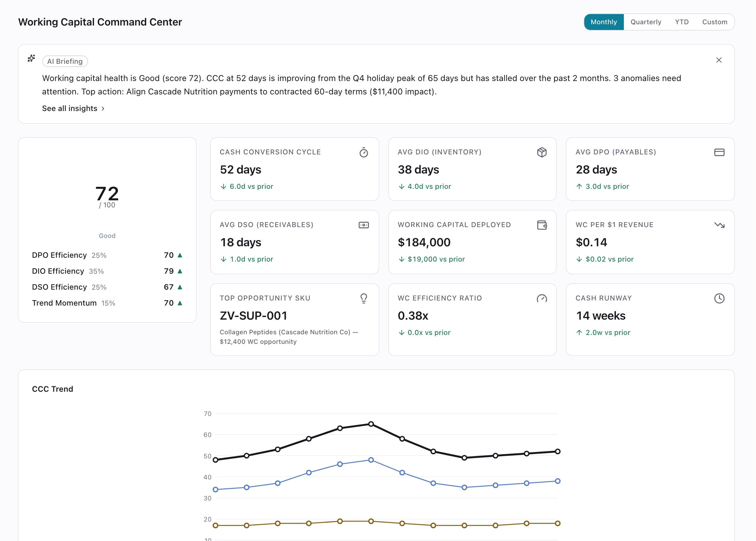This screenshot has height=541, width=756.
Task: Click the stopwatch icon on Cash Conversion Cycle
Action: pyautogui.click(x=364, y=152)
